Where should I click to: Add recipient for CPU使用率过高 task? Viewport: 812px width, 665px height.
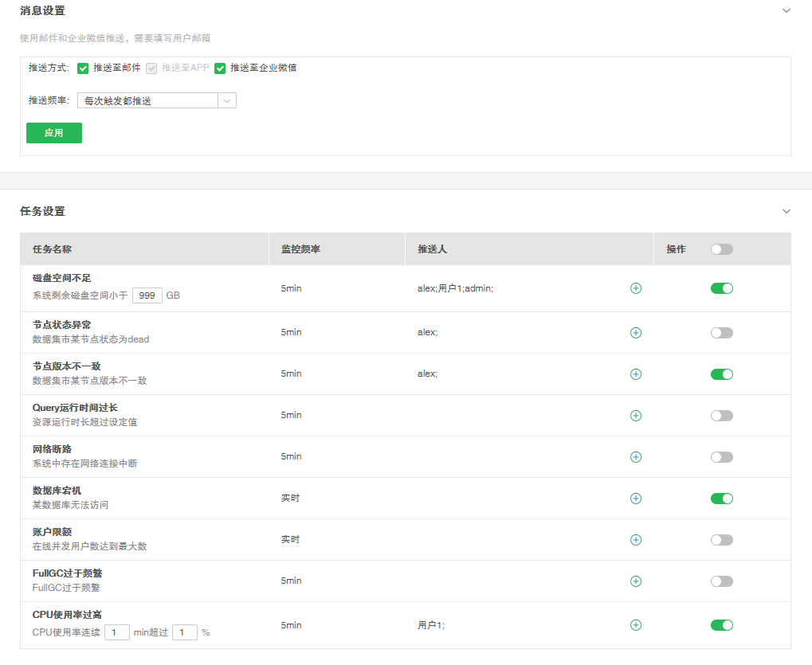(636, 625)
